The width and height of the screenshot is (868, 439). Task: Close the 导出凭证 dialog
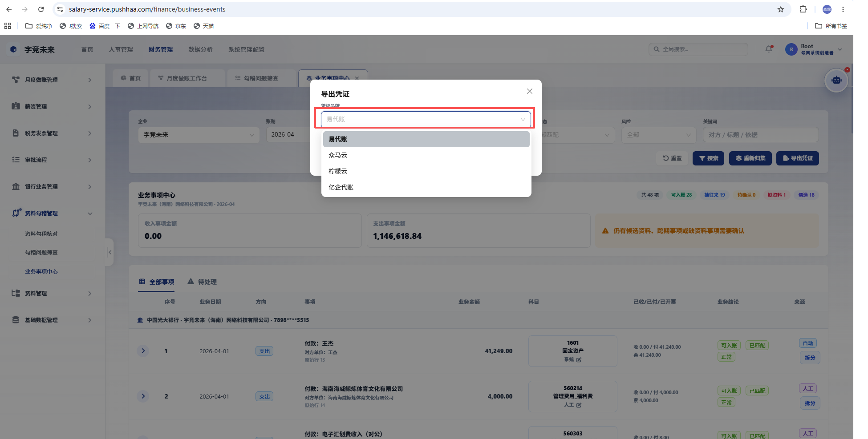(x=529, y=91)
